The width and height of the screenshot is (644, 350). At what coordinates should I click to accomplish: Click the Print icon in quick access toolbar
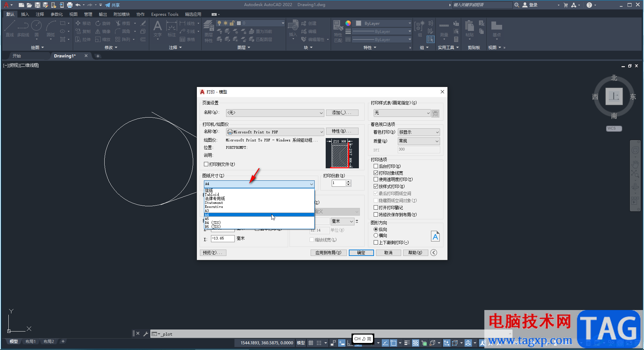(70, 5)
